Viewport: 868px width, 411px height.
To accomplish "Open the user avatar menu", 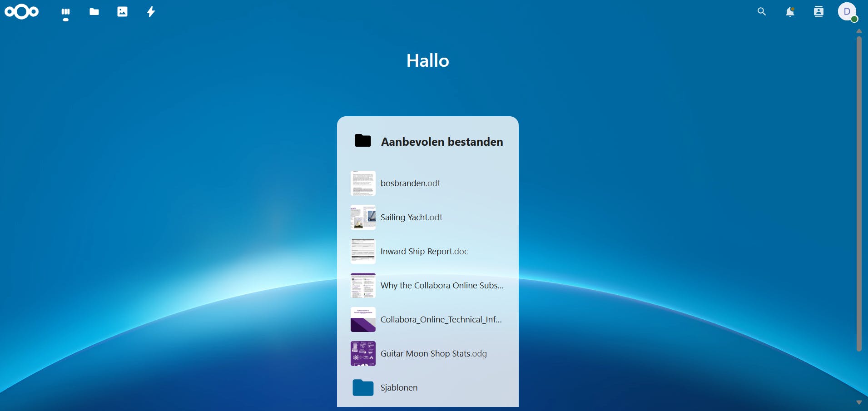I will [x=847, y=12].
